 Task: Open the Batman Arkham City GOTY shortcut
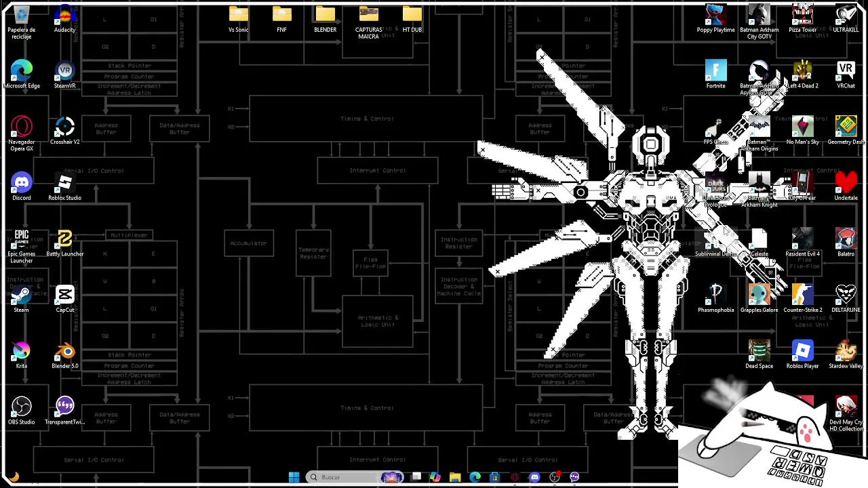click(759, 22)
